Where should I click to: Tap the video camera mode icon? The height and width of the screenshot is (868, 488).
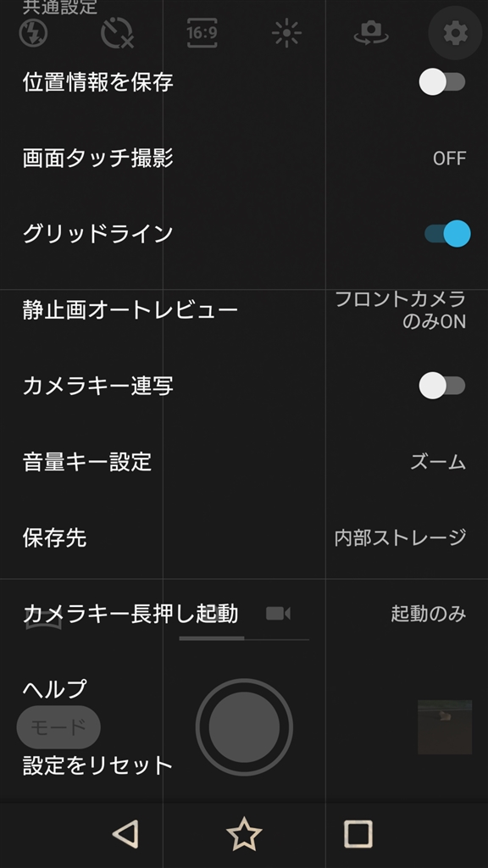[x=278, y=614]
